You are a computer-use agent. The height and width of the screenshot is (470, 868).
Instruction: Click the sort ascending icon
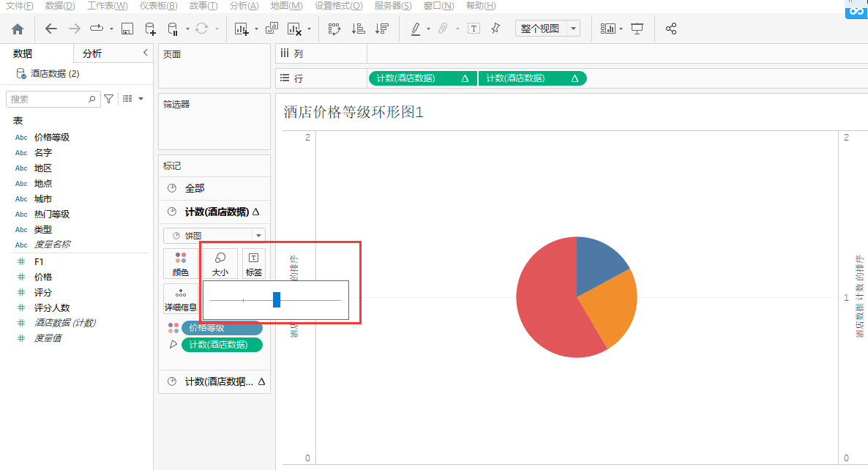coord(359,29)
